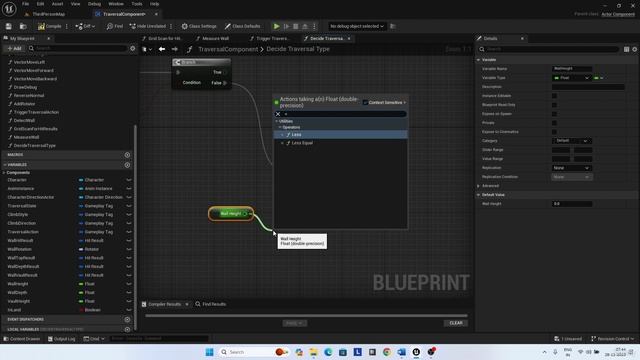Open My Blueprint settings gear
The height and width of the screenshot is (360, 640).
tap(133, 48)
